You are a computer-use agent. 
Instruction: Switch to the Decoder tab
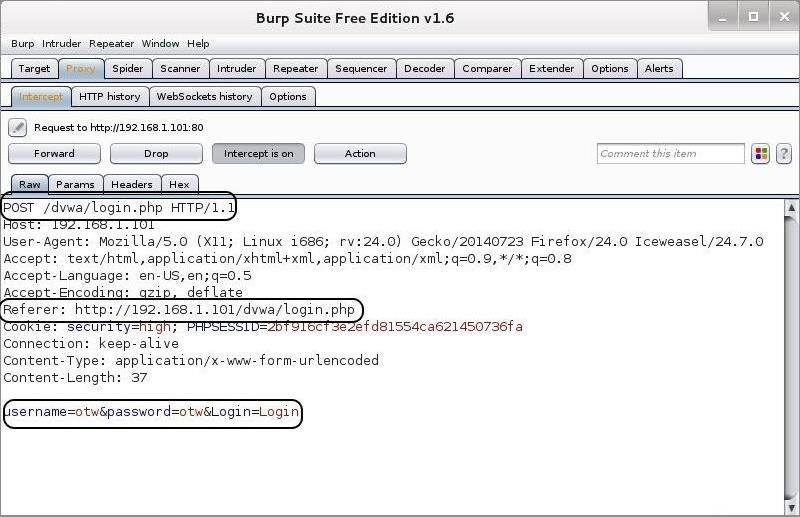coord(424,68)
